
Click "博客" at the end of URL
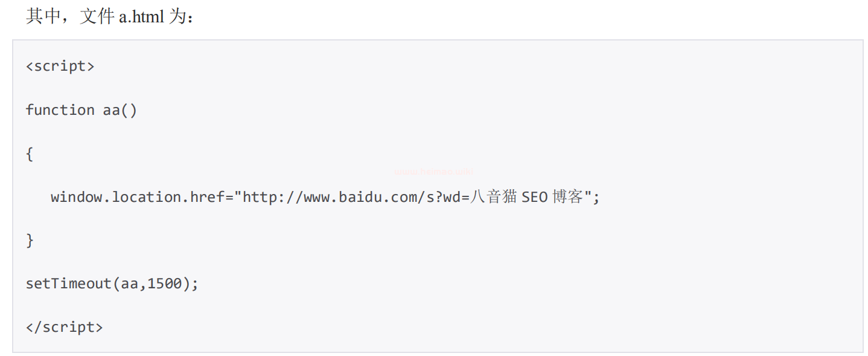567,197
